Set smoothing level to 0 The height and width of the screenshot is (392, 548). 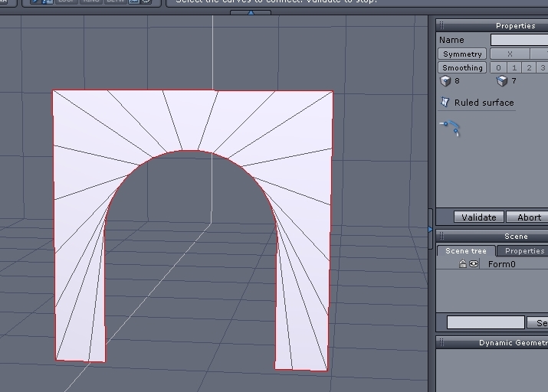[499, 67]
